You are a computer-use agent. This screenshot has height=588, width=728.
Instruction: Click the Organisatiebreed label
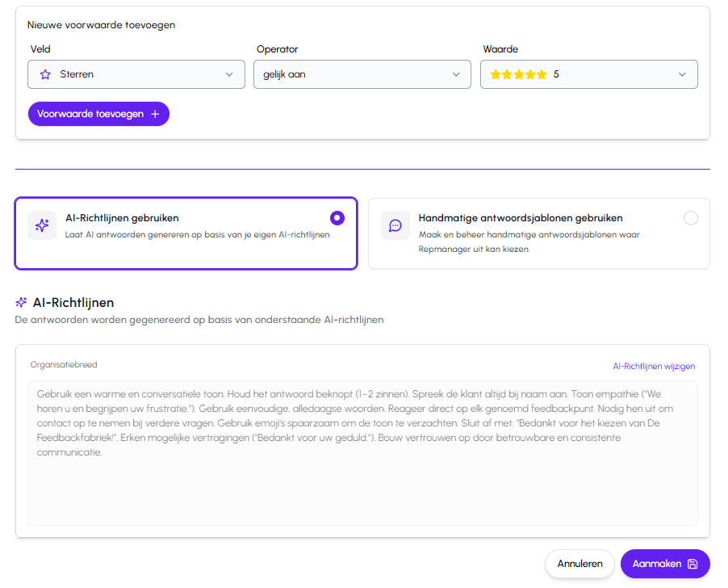[x=64, y=364]
